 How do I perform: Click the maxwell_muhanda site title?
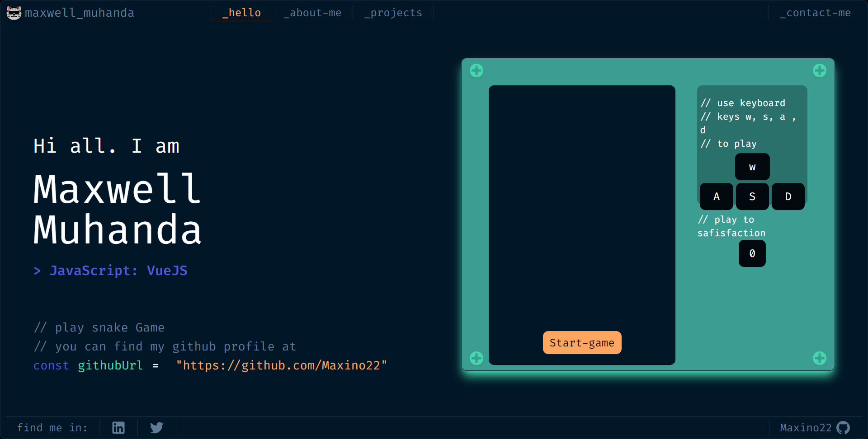(80, 13)
